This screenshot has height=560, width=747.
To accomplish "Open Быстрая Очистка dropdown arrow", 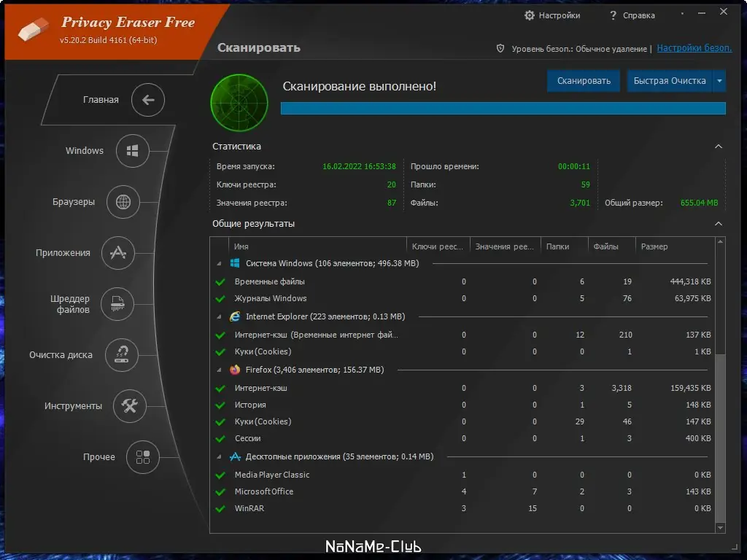I will click(719, 81).
